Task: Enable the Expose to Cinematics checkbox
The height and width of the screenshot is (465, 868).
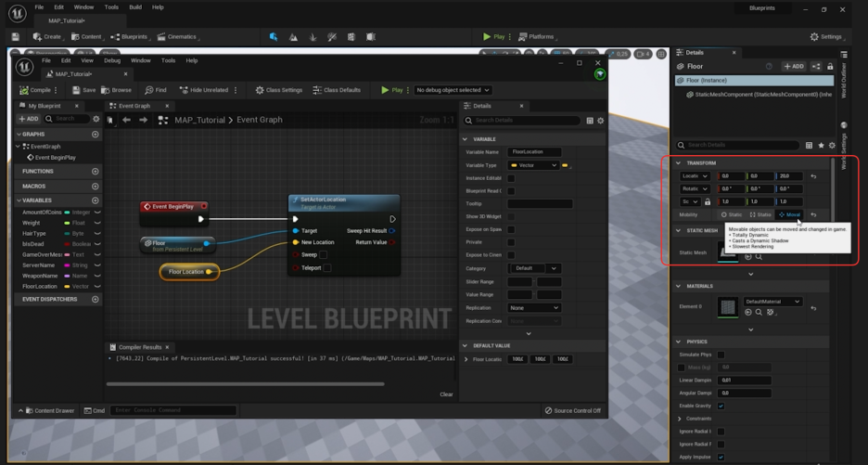Action: (511, 255)
